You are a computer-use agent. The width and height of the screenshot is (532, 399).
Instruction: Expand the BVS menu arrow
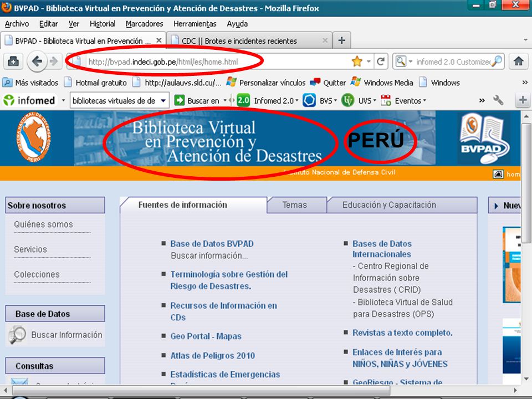click(x=335, y=100)
